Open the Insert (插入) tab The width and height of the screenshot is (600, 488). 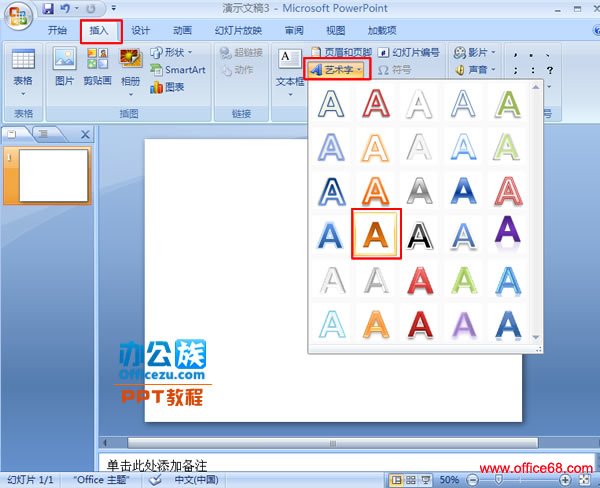pyautogui.click(x=99, y=31)
